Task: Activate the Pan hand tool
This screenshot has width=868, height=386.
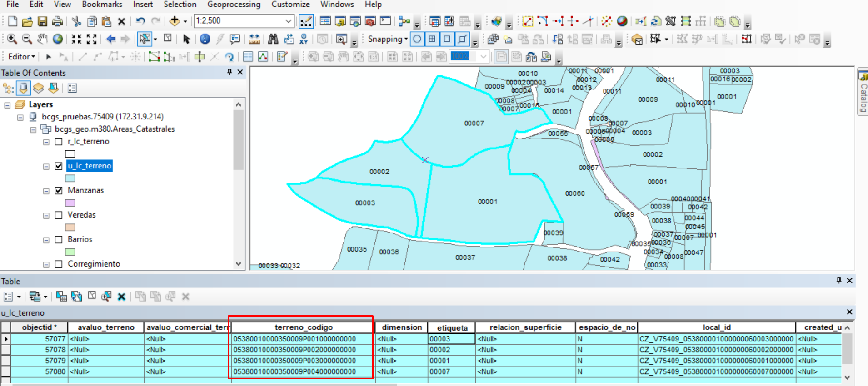Action: (x=42, y=39)
